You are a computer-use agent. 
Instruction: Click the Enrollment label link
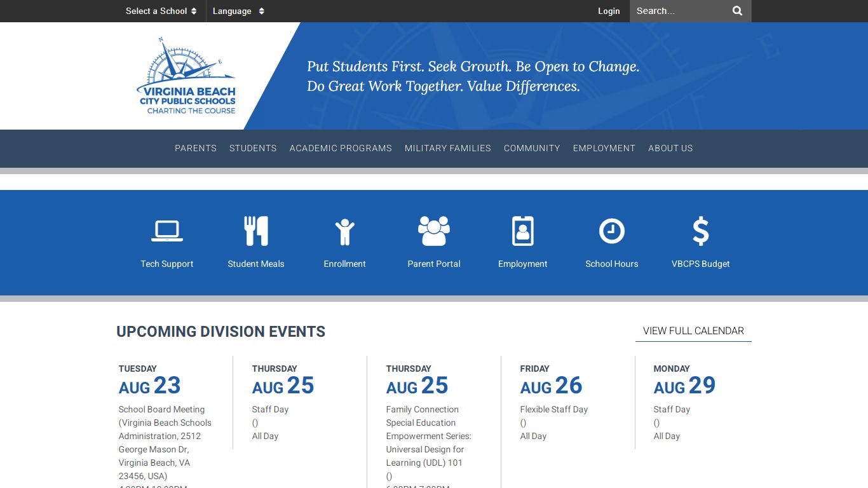point(345,264)
